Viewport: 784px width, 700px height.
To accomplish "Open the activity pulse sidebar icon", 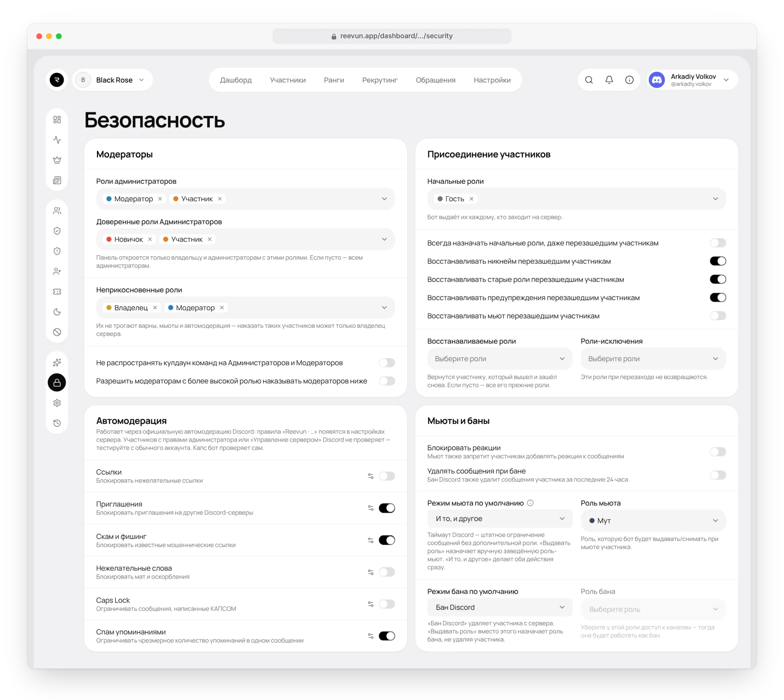I will point(57,140).
